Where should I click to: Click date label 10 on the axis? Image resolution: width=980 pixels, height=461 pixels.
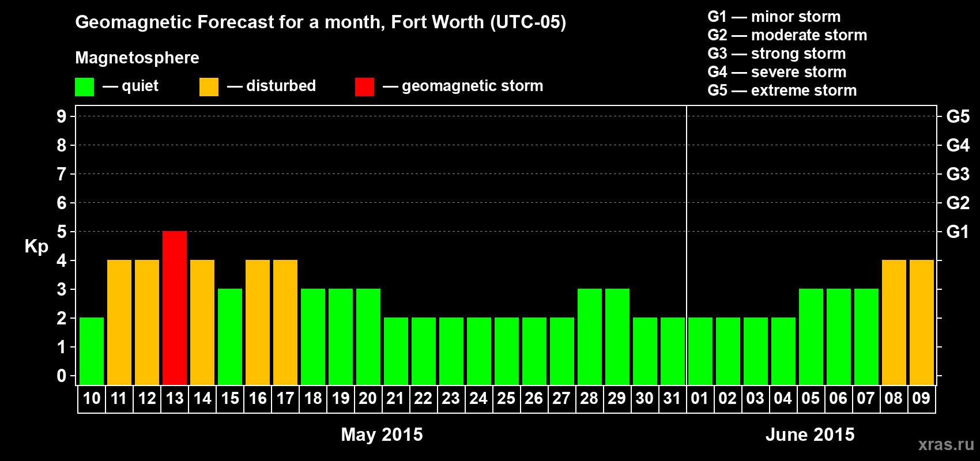[x=92, y=398]
